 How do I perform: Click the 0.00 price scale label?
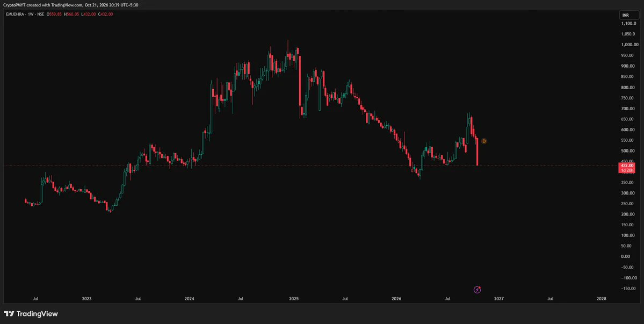(x=626, y=257)
